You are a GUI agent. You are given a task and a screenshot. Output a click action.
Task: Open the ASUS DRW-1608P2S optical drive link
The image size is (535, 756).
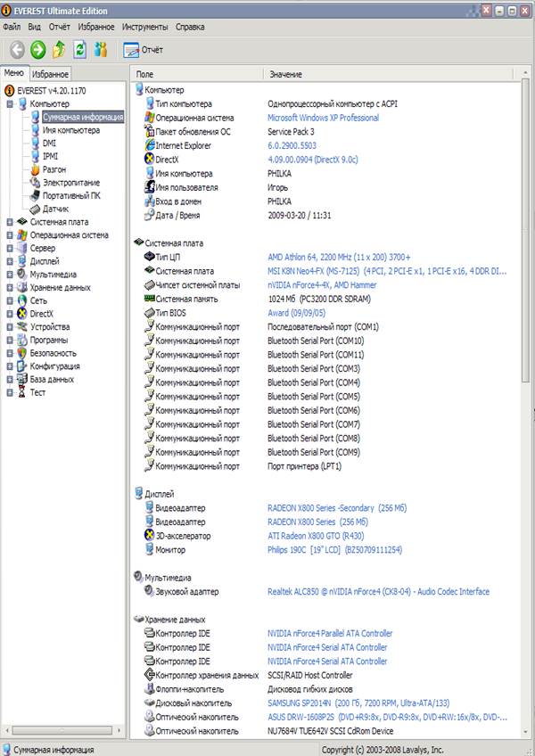coord(387,718)
